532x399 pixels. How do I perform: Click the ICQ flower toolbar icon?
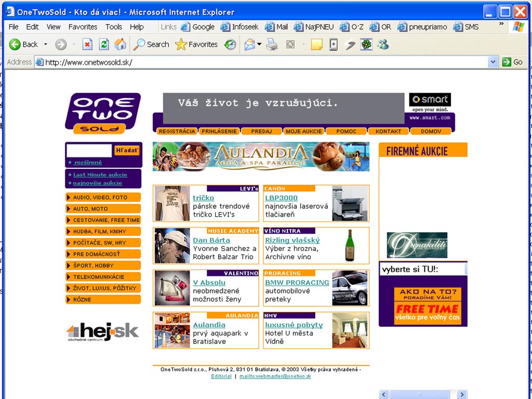coord(366,45)
